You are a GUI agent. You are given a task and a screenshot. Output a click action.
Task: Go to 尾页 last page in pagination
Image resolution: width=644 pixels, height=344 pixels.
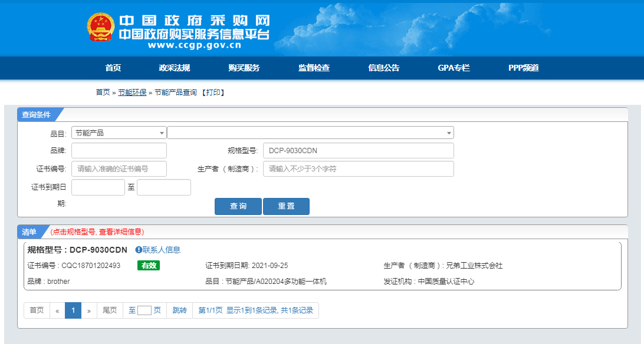tap(110, 310)
